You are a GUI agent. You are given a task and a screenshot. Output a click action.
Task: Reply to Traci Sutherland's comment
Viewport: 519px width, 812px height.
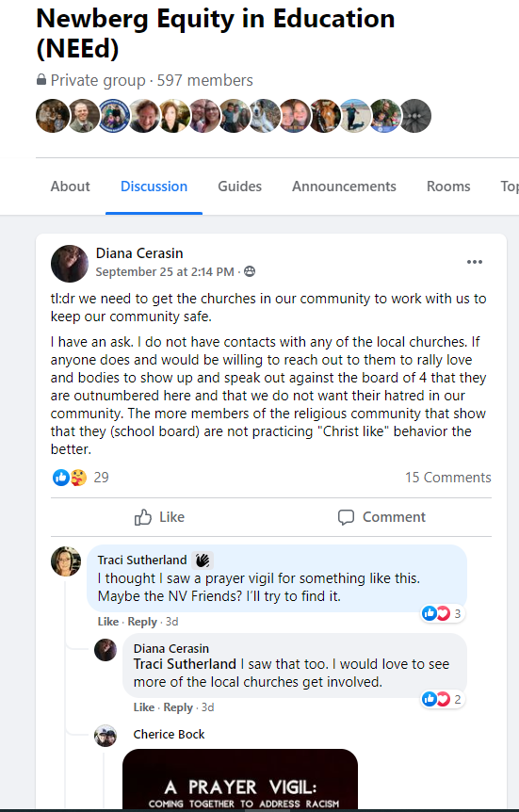click(142, 622)
